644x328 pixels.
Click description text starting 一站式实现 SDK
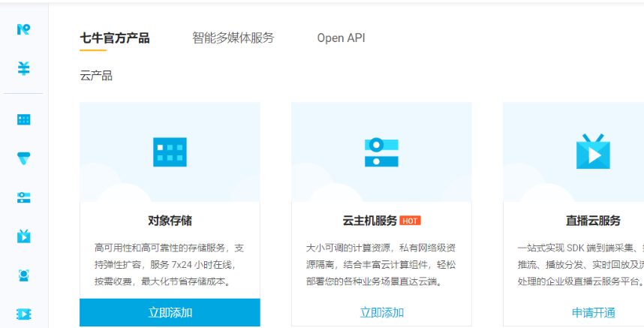[x=581, y=265]
